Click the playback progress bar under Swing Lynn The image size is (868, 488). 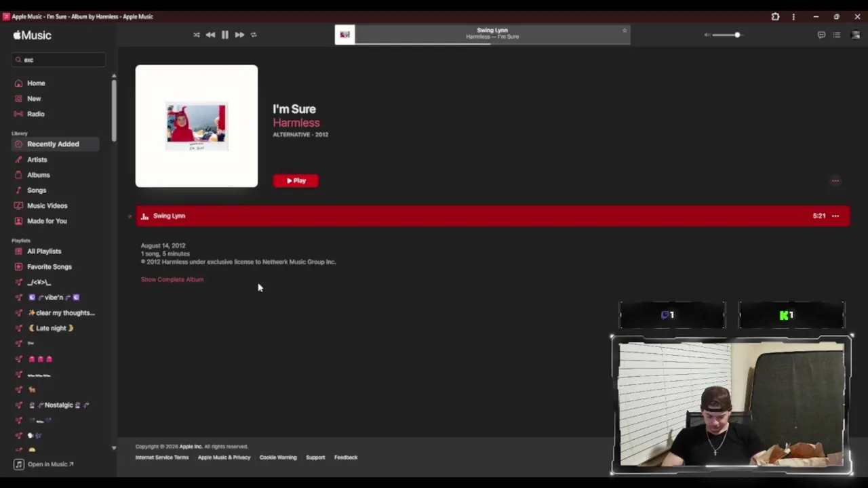coord(492,43)
